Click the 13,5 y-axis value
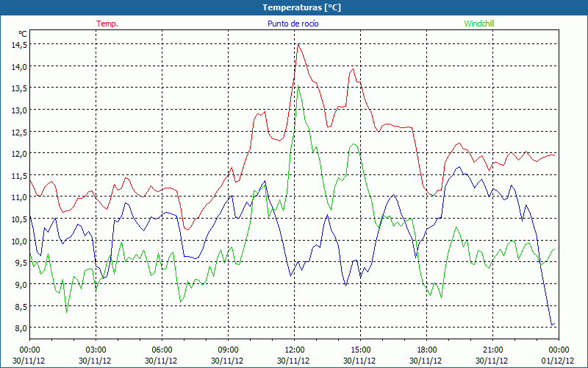 coord(20,88)
